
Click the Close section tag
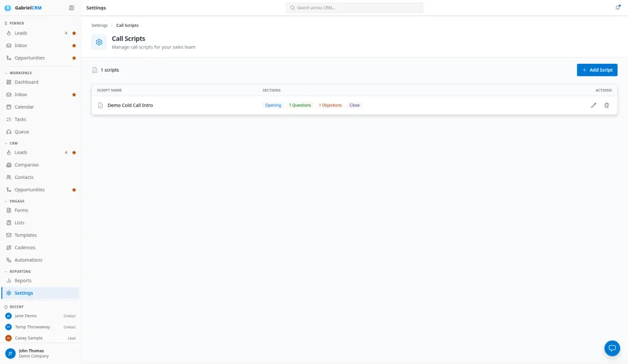(354, 105)
